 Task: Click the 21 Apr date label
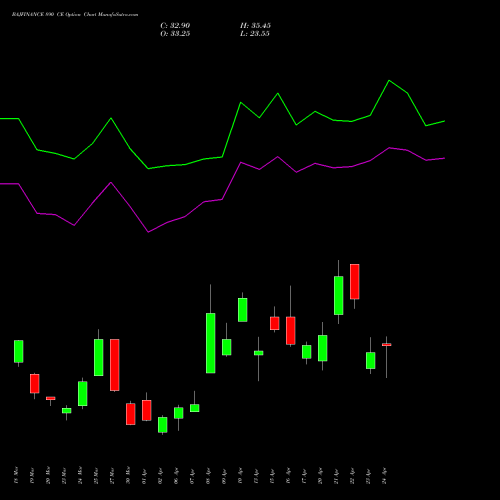[336, 475]
